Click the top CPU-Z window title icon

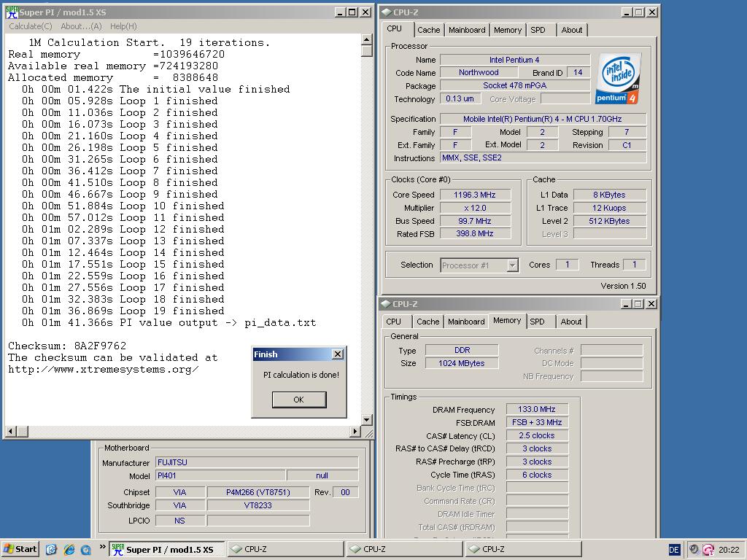387,12
